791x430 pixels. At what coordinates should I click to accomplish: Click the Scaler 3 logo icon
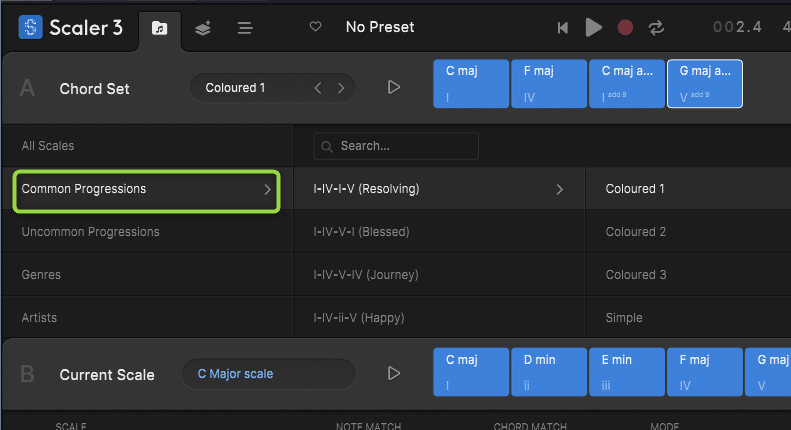30,27
